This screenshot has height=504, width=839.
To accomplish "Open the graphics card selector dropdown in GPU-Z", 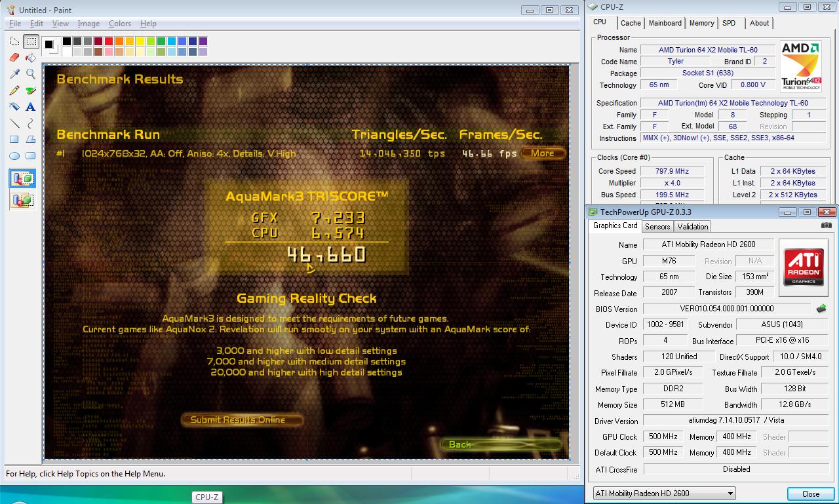I will [x=663, y=494].
